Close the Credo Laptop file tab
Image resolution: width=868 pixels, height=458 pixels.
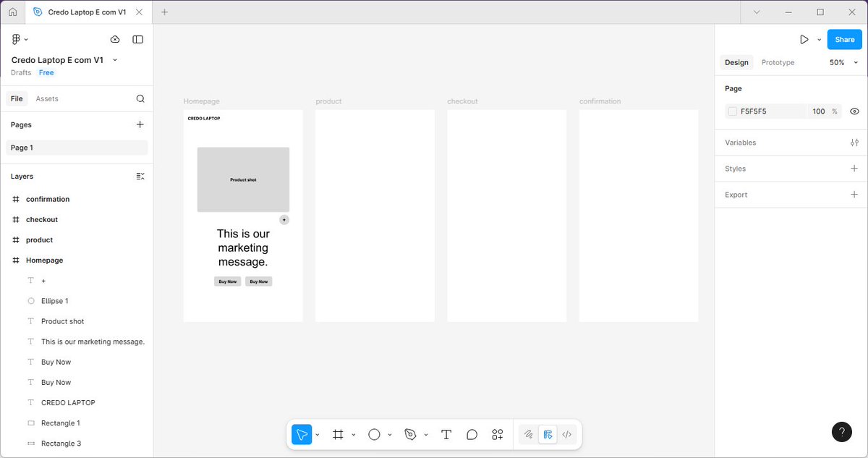click(x=139, y=12)
